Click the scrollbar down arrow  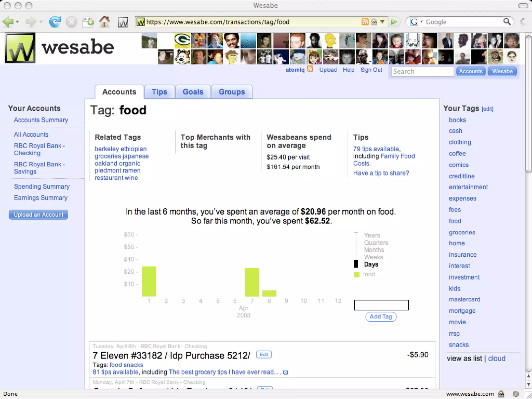[x=528, y=384]
